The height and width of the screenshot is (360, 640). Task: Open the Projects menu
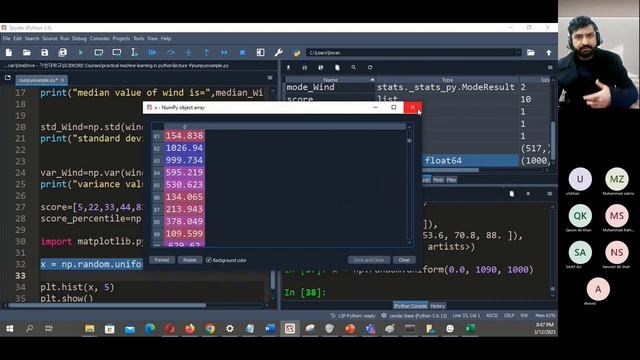tap(121, 38)
